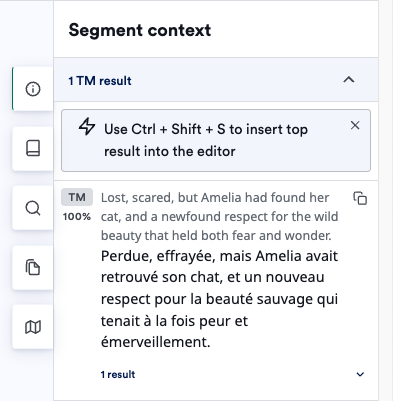Click the gray TM badge
This screenshot has height=401, width=393.
pos(77,197)
